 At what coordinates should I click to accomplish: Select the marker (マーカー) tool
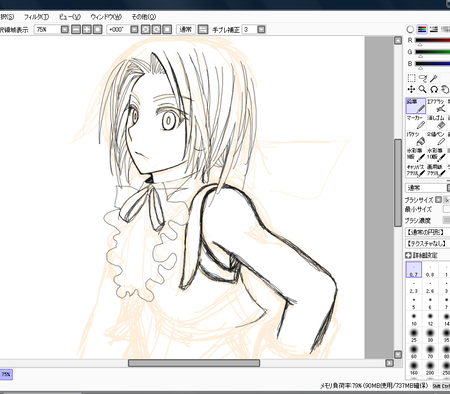pyautogui.click(x=415, y=122)
